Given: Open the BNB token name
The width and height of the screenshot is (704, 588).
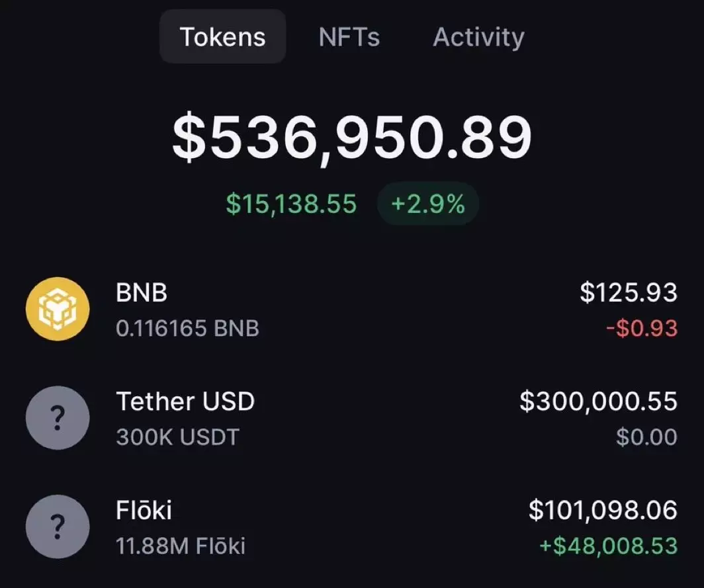Looking at the screenshot, I should point(142,293).
